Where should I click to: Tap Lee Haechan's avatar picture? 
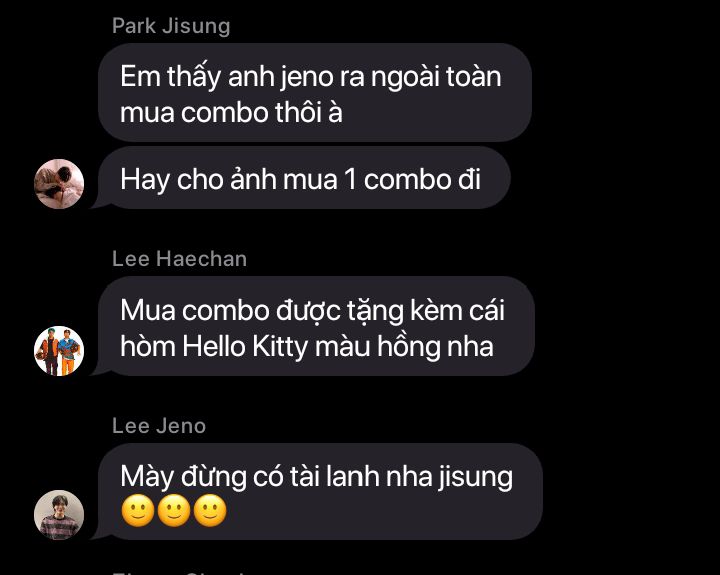pos(59,351)
